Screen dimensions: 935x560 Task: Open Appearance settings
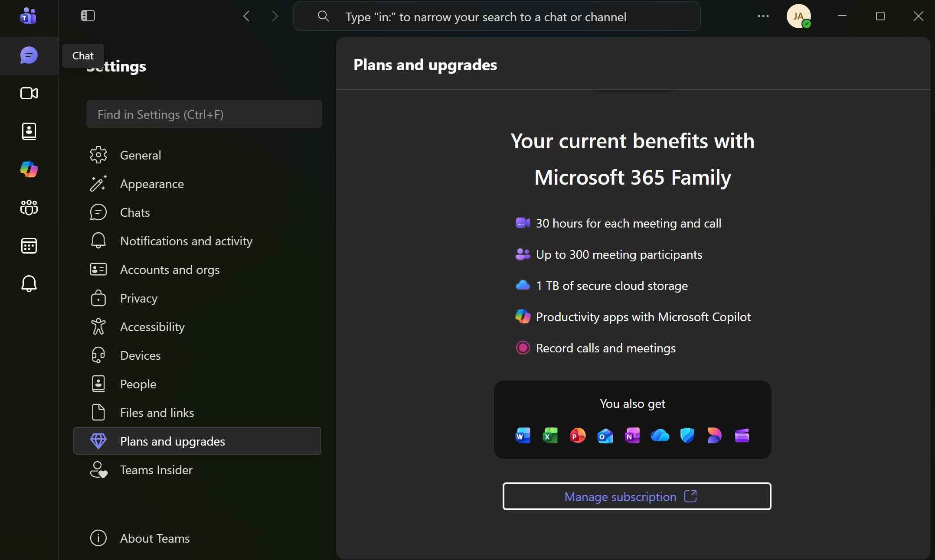[197, 184]
